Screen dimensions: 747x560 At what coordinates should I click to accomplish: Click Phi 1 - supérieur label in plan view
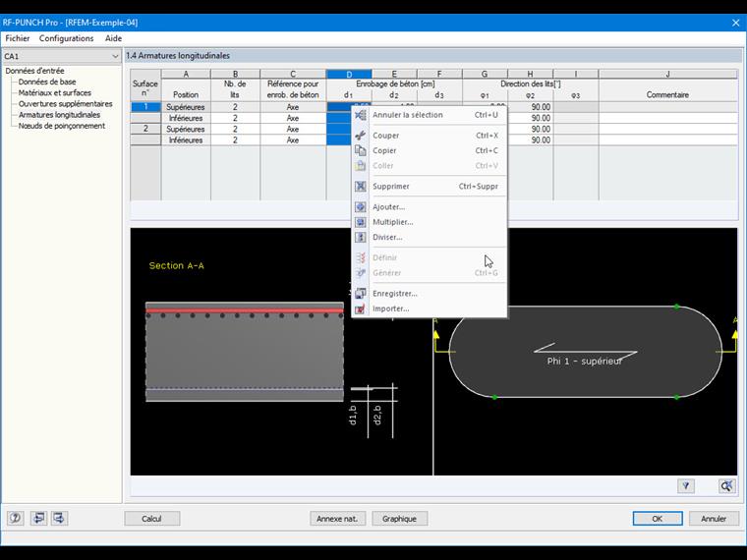[x=585, y=362]
